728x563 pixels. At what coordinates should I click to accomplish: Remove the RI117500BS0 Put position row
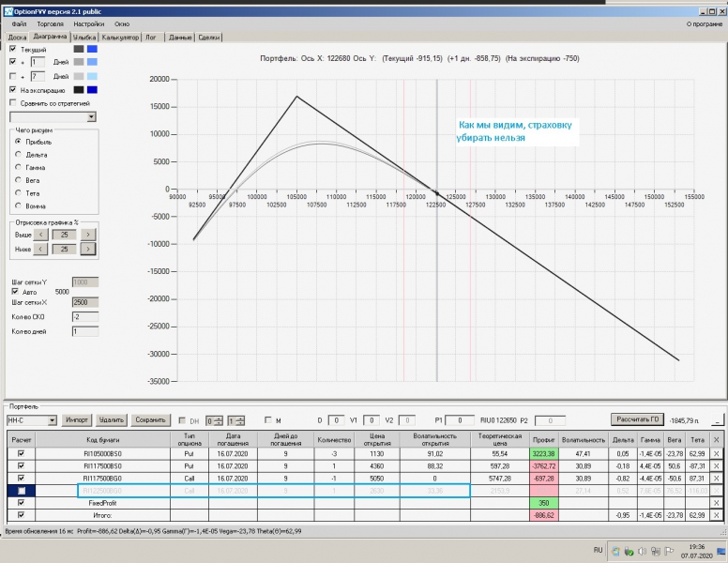click(x=717, y=466)
